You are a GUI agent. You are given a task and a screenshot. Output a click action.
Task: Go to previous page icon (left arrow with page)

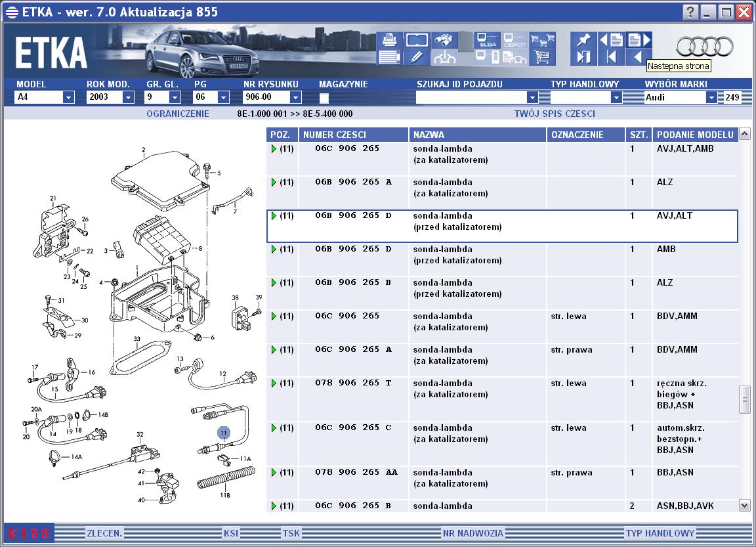(x=611, y=39)
